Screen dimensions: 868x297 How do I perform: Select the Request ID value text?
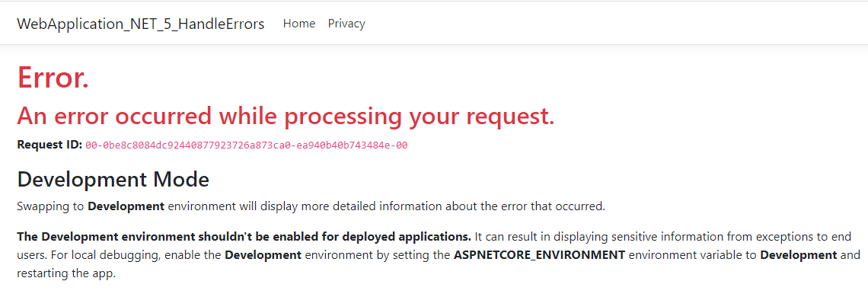(247, 145)
